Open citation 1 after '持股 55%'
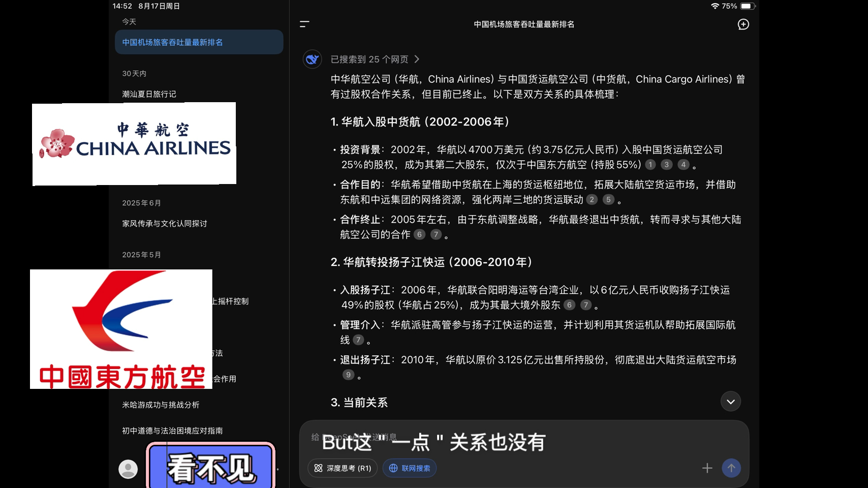The width and height of the screenshot is (868, 488). 650,165
